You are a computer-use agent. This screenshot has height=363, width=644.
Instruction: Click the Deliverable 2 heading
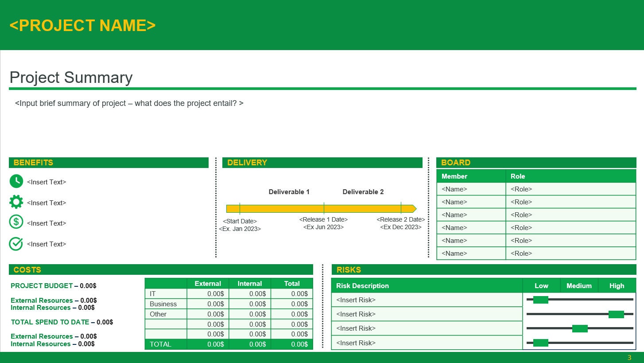[363, 191]
